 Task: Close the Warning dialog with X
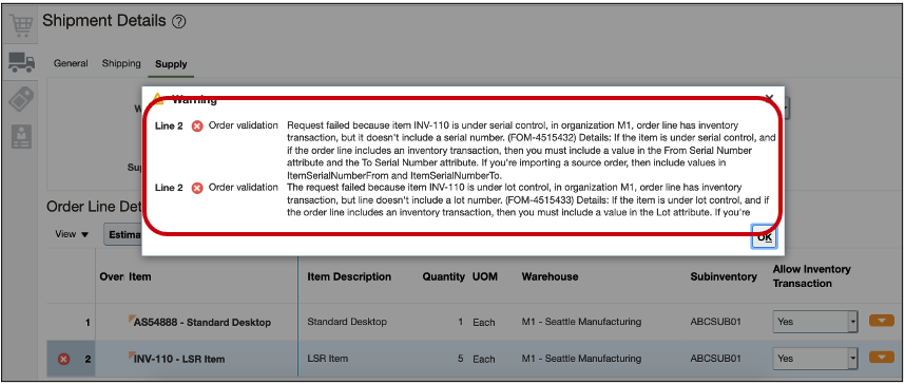[x=769, y=98]
